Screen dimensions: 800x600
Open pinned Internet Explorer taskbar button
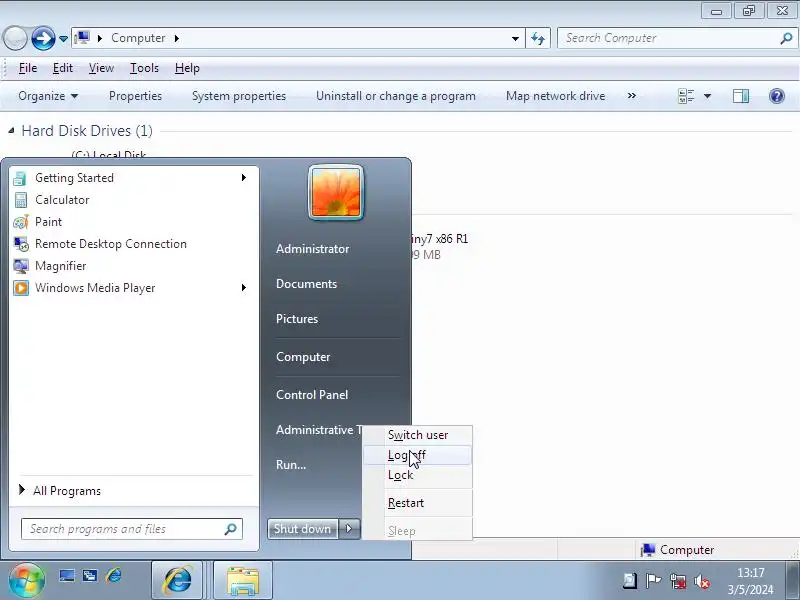[x=177, y=580]
